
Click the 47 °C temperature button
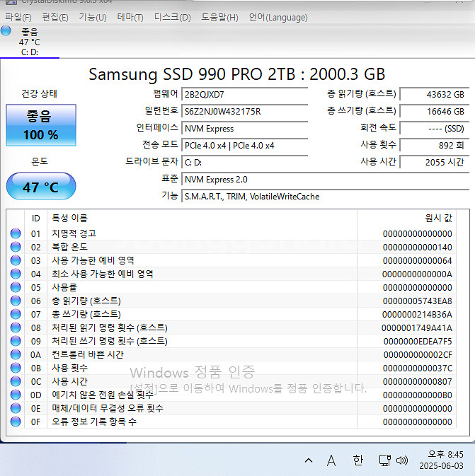(x=41, y=186)
